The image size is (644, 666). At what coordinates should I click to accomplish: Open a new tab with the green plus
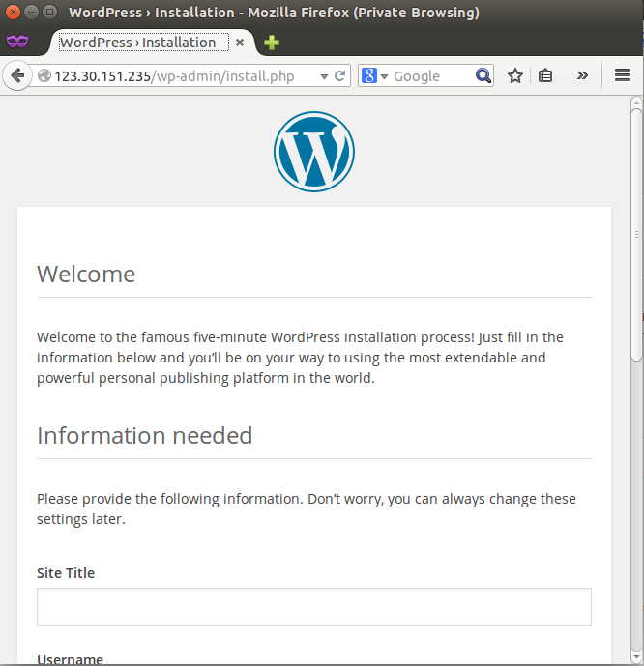272,43
